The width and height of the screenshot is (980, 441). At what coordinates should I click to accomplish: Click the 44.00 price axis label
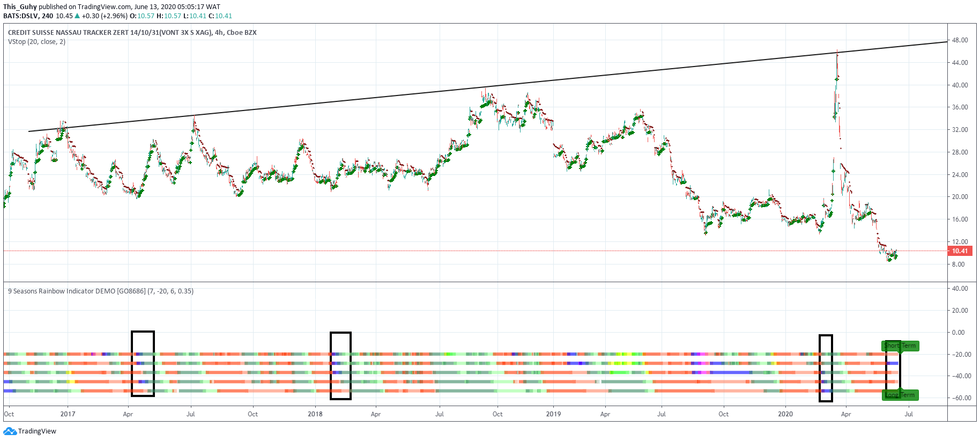point(960,63)
